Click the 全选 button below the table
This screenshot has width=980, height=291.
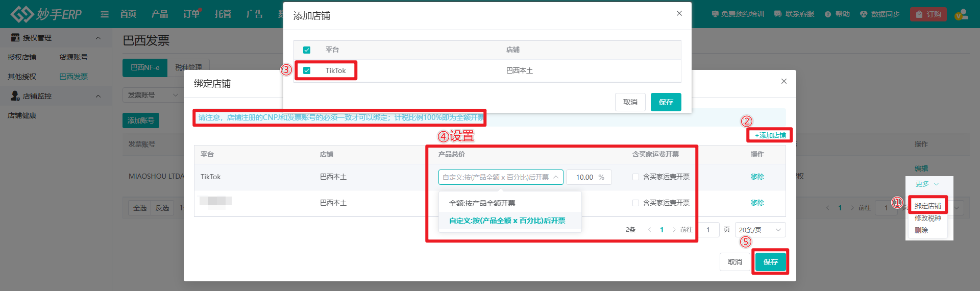[x=139, y=208]
